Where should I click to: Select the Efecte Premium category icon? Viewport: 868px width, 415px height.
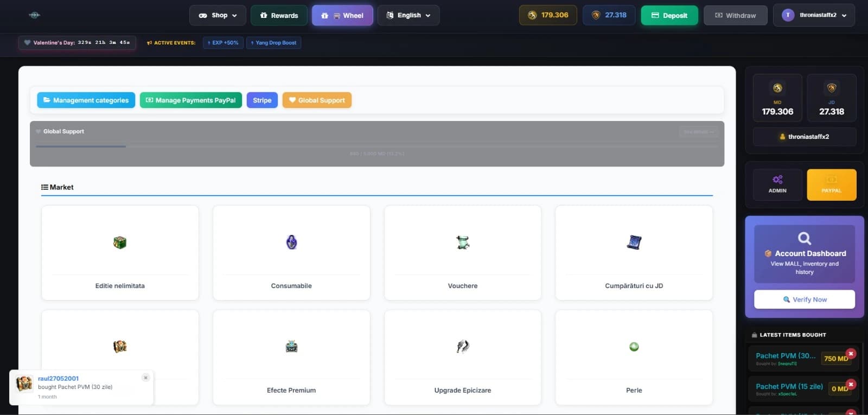pyautogui.click(x=291, y=347)
